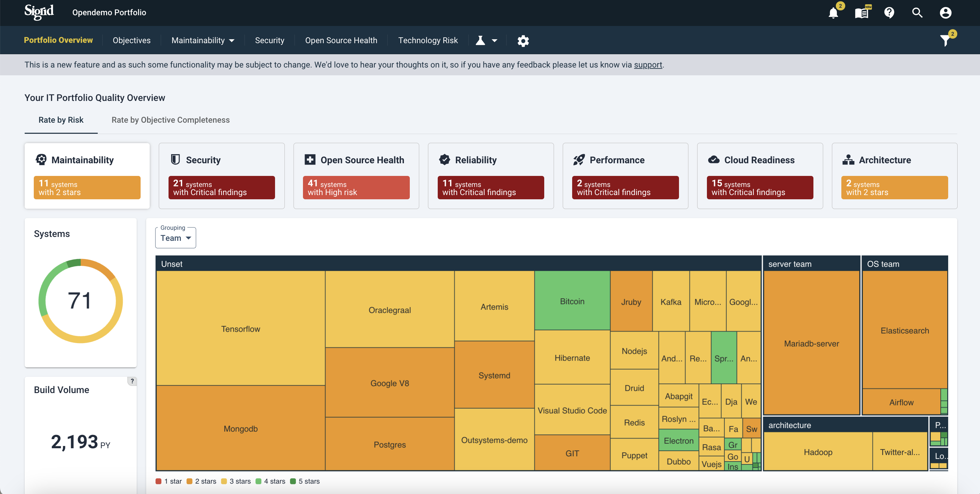Click the Build Volume help question mark
980x494 pixels.
point(132,381)
